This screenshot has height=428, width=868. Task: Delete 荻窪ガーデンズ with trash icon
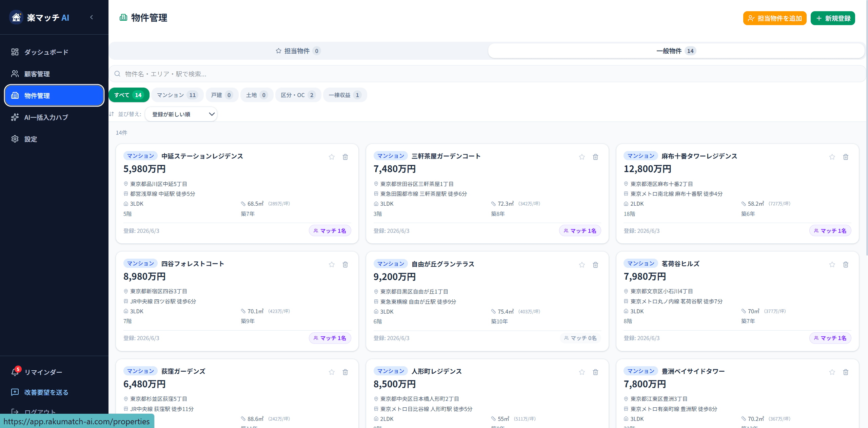[345, 372]
